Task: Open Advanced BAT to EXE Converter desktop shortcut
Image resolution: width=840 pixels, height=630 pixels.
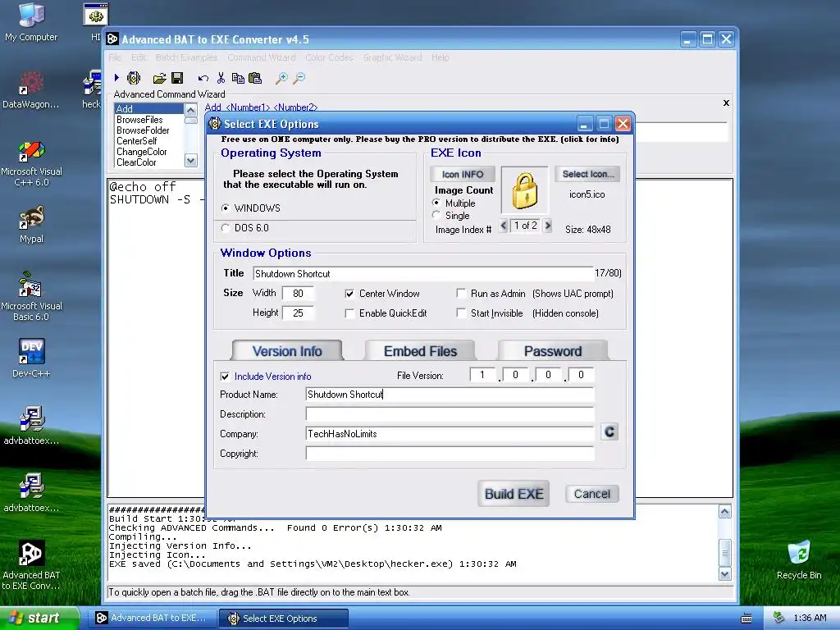Action: [x=31, y=565]
